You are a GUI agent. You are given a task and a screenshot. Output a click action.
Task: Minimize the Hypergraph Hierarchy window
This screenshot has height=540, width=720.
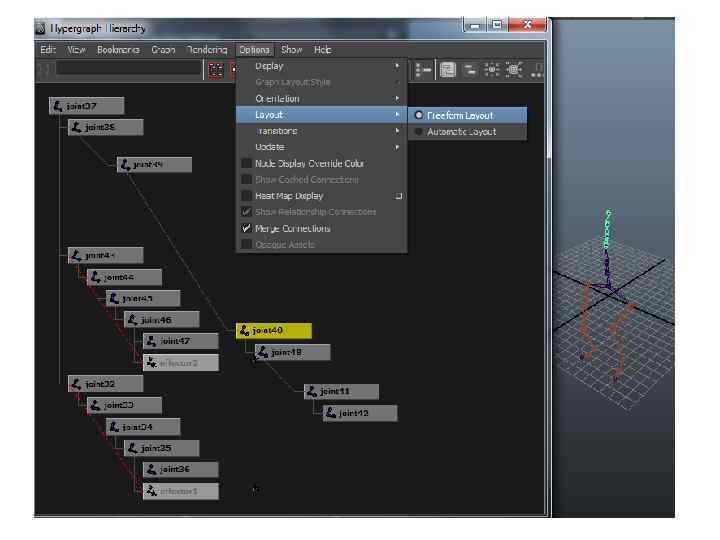475,25
